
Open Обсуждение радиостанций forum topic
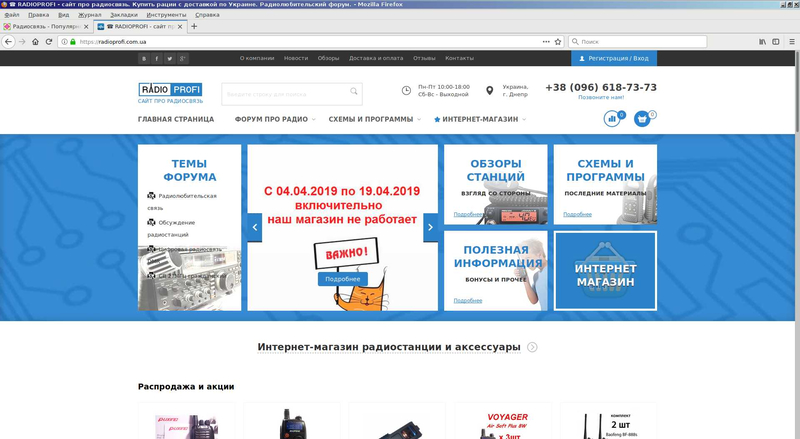point(171,228)
